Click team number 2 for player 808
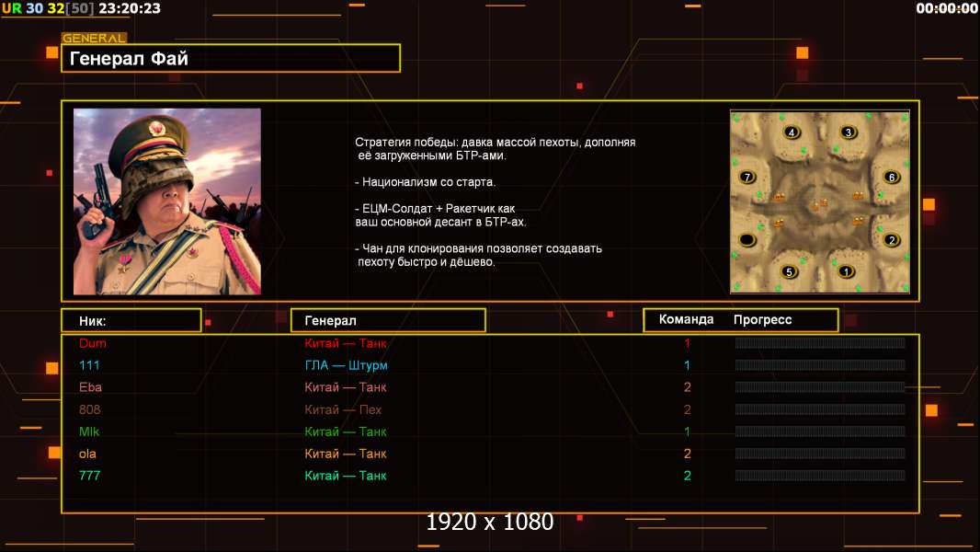980x552 pixels. point(687,409)
